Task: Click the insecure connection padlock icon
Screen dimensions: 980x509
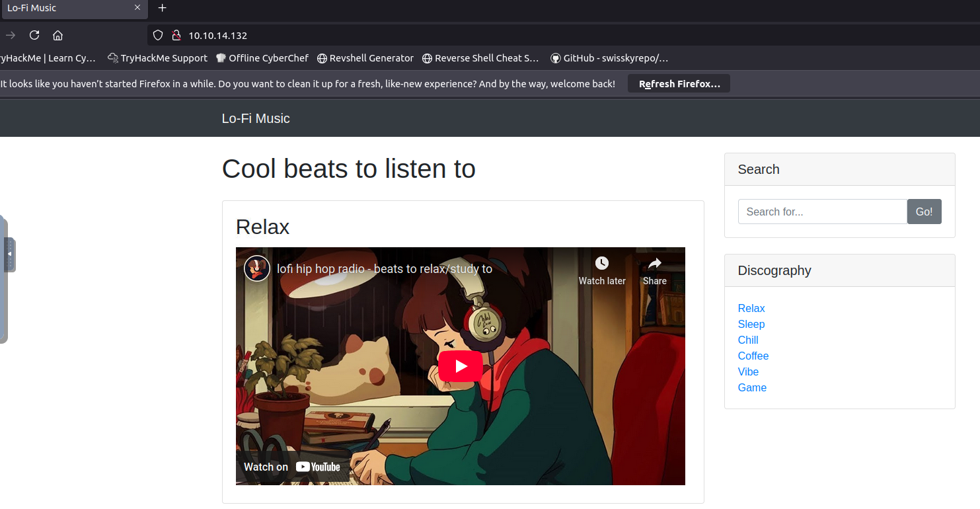Action: coord(176,35)
